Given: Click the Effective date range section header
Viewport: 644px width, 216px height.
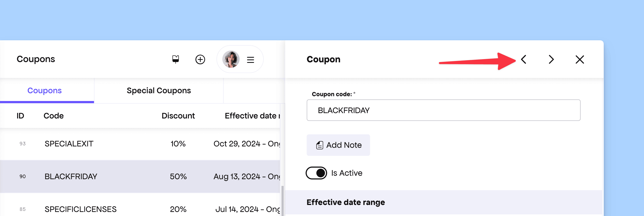Looking at the screenshot, I should pyautogui.click(x=346, y=202).
